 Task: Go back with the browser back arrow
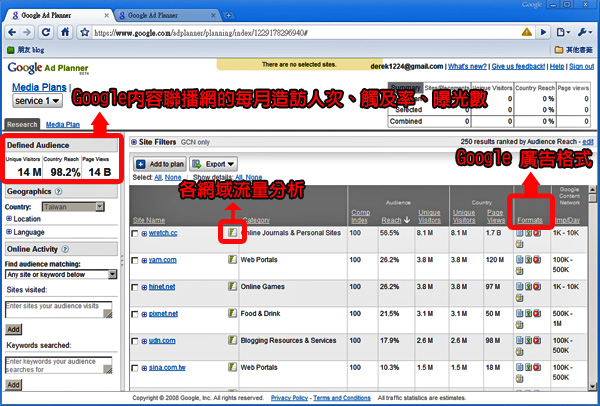[12, 33]
